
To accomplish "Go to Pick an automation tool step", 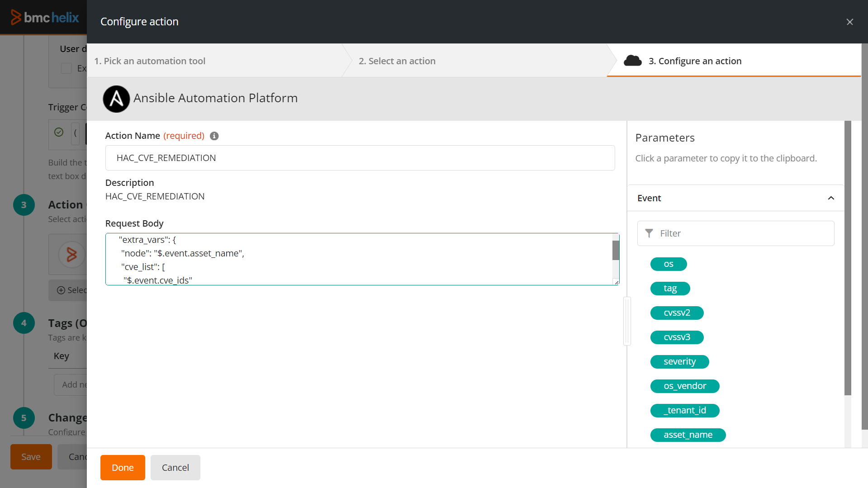I will (x=150, y=61).
